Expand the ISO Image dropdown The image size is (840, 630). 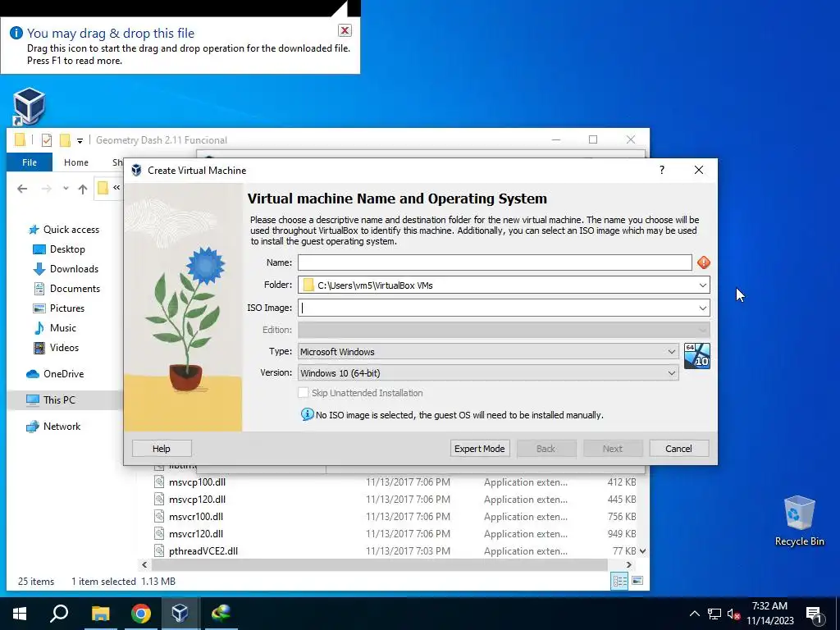tap(702, 308)
